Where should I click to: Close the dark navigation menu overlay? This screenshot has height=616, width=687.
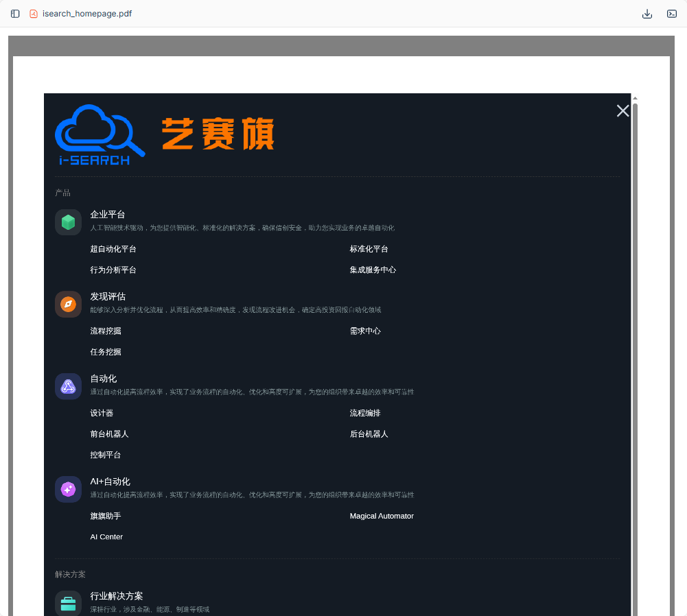tap(622, 110)
